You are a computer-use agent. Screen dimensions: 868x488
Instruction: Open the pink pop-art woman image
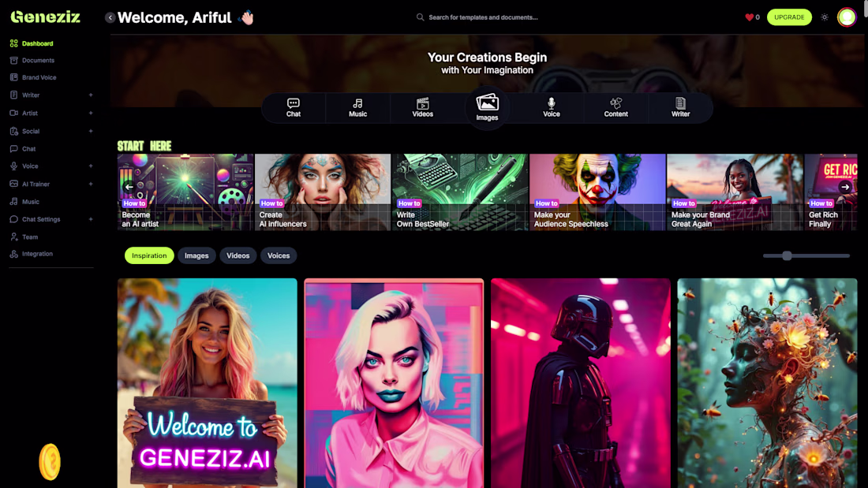pyautogui.click(x=394, y=383)
